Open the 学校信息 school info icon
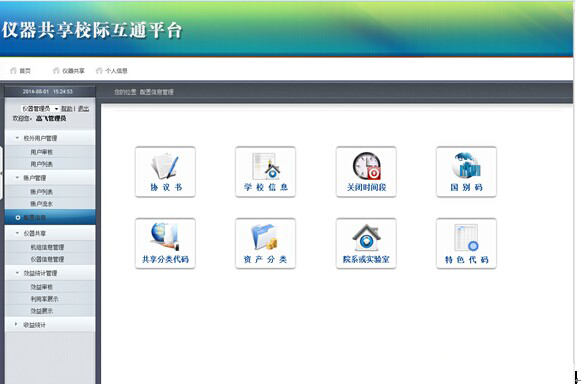This screenshot has height=392, width=581. click(x=265, y=172)
